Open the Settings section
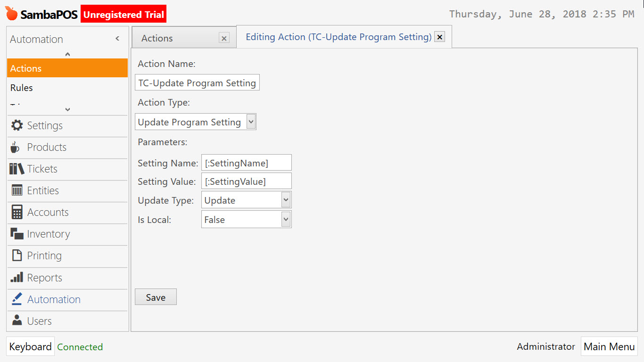This screenshot has height=362, width=644. point(45,125)
